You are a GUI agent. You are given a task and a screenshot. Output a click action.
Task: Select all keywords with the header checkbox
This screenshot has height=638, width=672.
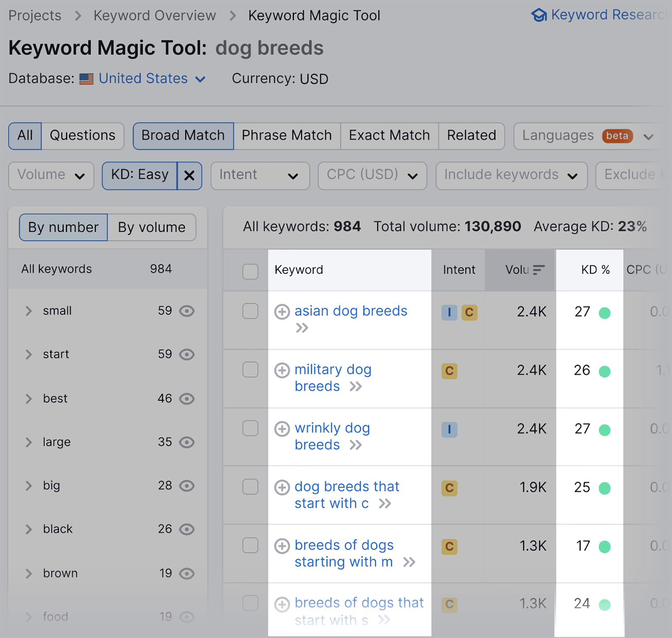pos(250,272)
